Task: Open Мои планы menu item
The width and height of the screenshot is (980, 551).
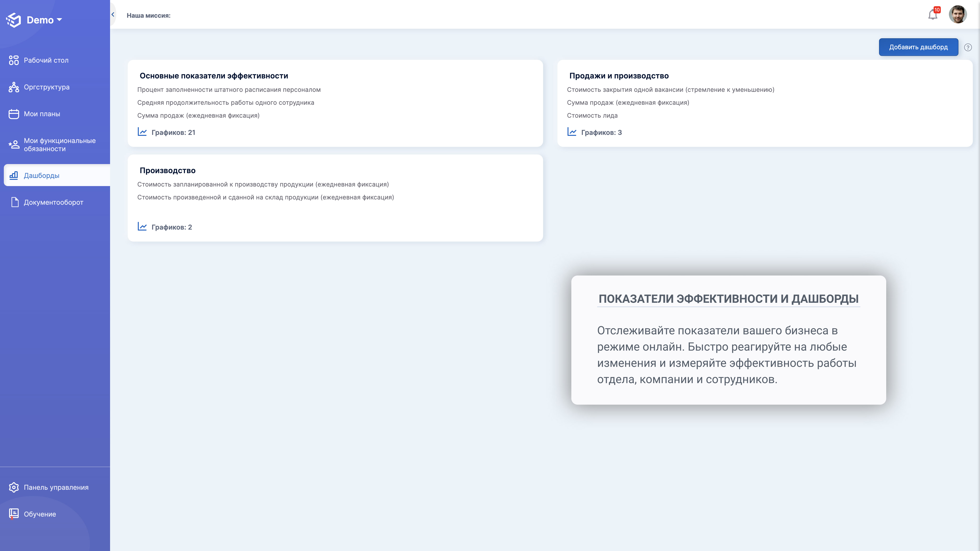Action: coord(42,114)
